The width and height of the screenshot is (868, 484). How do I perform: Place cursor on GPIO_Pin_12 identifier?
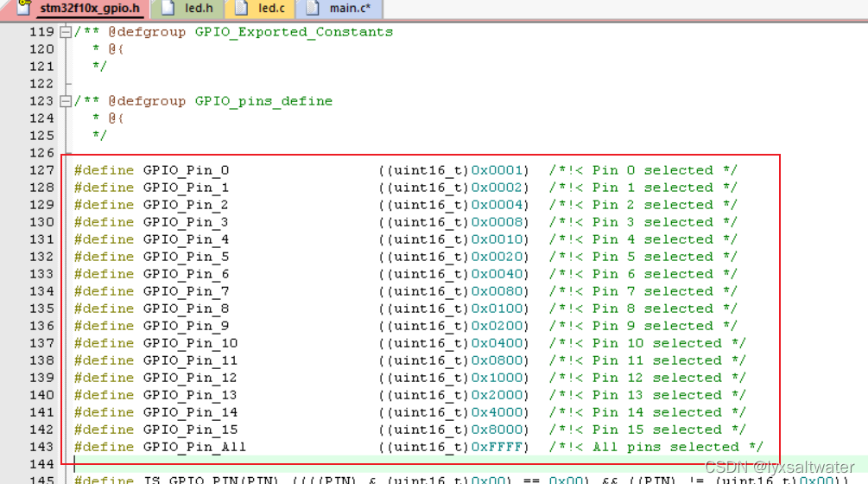(190, 378)
